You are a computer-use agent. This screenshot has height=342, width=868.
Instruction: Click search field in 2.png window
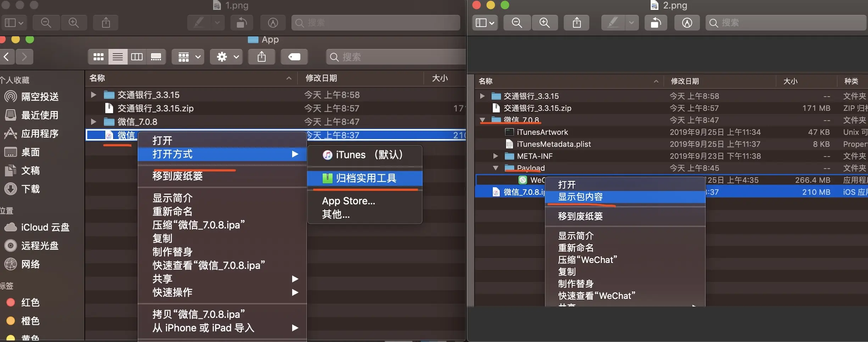786,23
